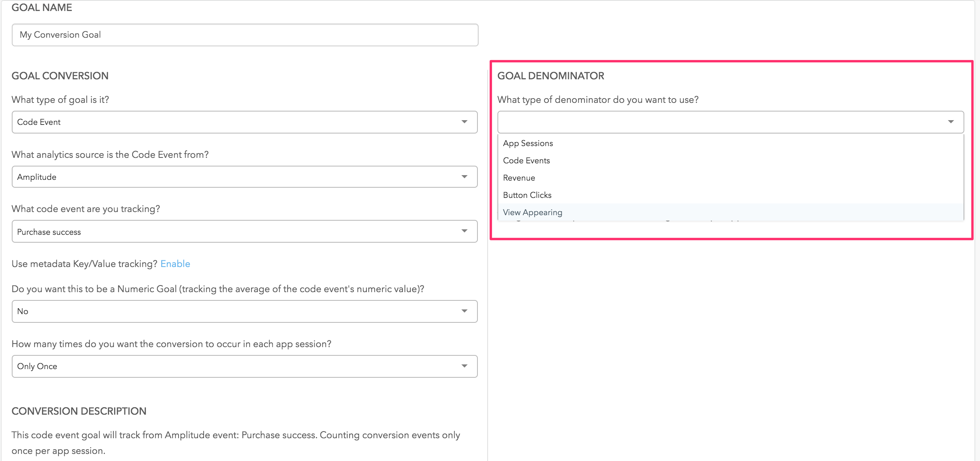
Task: Choose Button Clicks denominator option
Action: click(527, 195)
